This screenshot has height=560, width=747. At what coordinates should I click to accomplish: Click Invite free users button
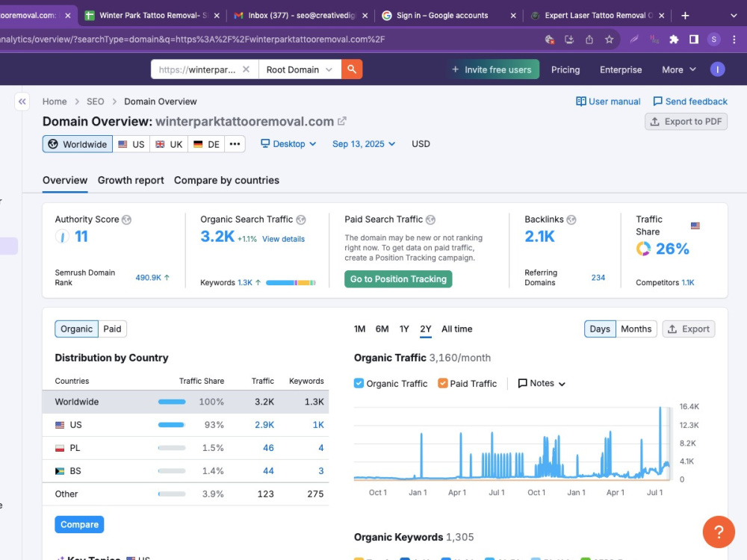492,69
